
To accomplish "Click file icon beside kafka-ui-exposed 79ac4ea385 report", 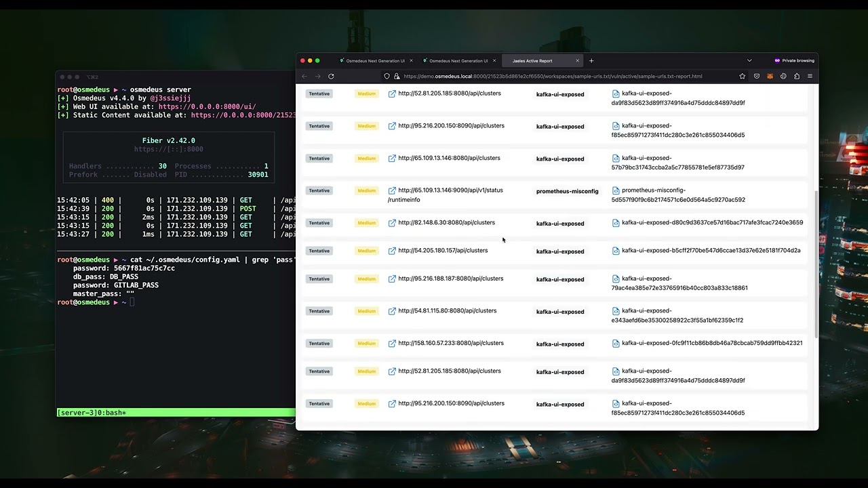I will pos(616,279).
